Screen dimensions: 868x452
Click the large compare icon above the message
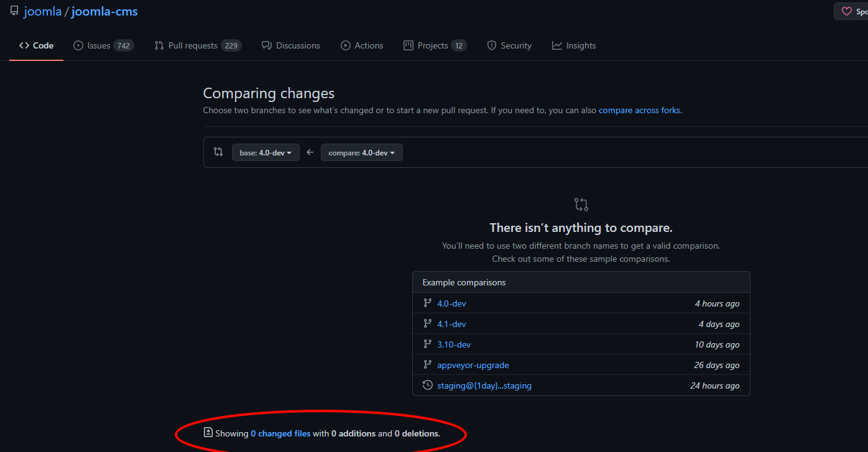click(x=581, y=204)
